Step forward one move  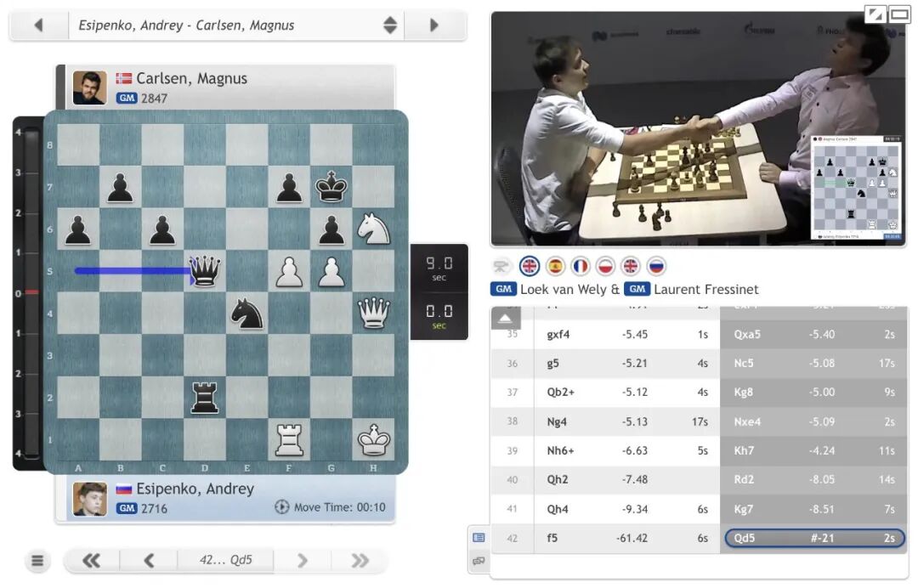(302, 561)
